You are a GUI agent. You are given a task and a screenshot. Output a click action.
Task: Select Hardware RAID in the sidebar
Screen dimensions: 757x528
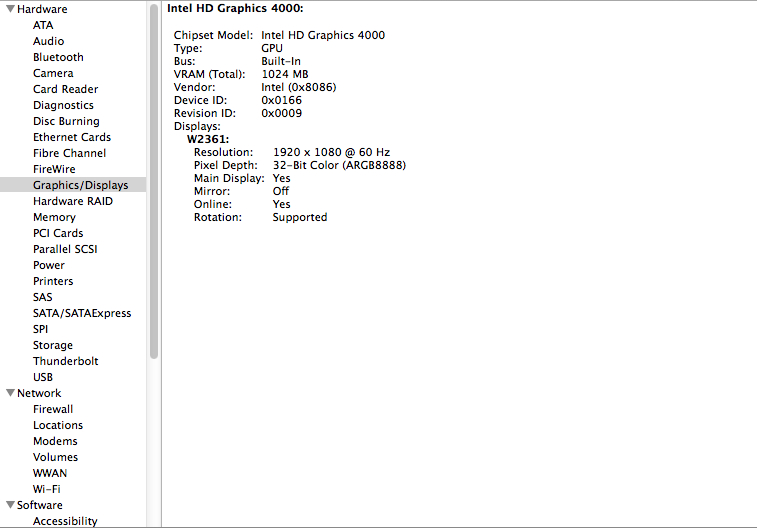pos(73,201)
